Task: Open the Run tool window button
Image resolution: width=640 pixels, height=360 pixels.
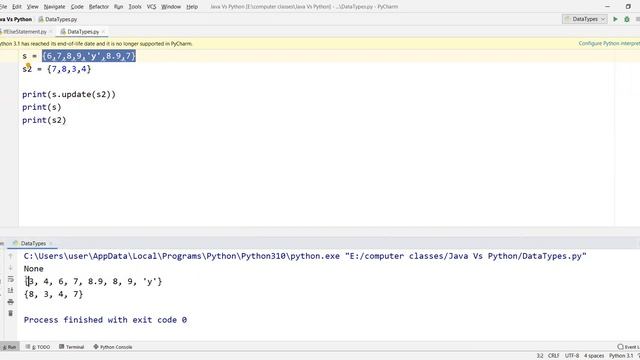Action: (9, 347)
